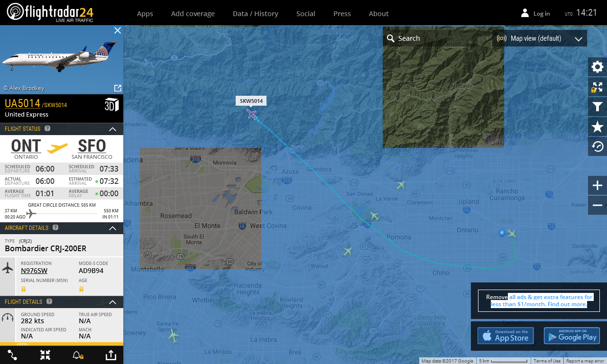The image size is (607, 364).
Task: Download from the App Store button
Action: 506,336
